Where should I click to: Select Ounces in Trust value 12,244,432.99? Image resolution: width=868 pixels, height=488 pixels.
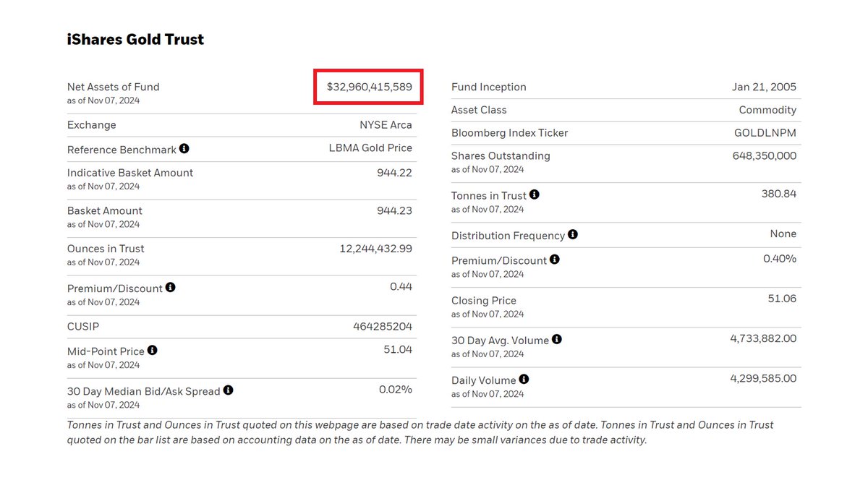pos(376,248)
